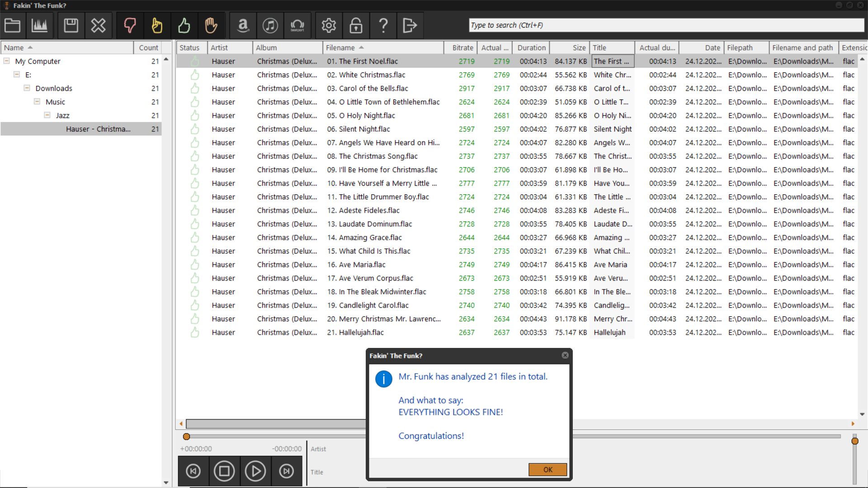Click the red thumbs-down filter icon
This screenshot has height=488, width=868.
(x=130, y=25)
